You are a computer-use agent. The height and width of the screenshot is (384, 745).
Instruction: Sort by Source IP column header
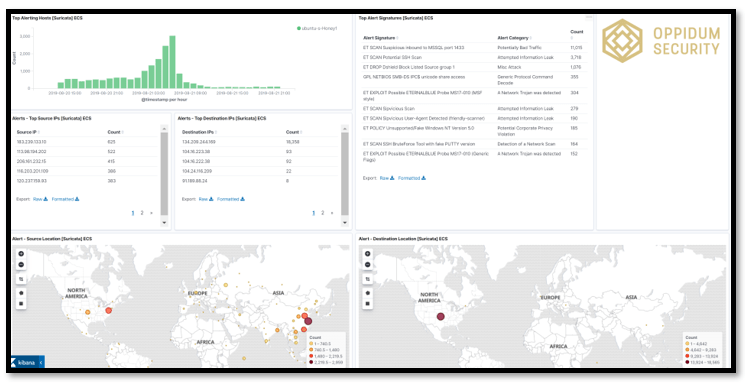tap(28, 132)
